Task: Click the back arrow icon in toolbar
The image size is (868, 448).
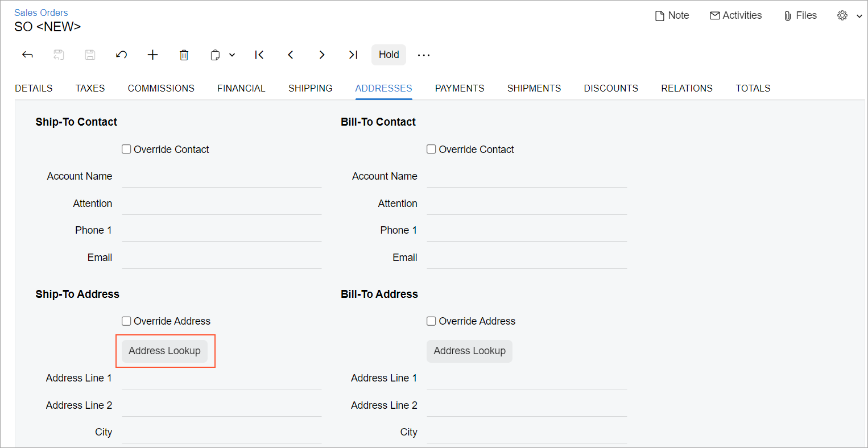Action: 27,55
